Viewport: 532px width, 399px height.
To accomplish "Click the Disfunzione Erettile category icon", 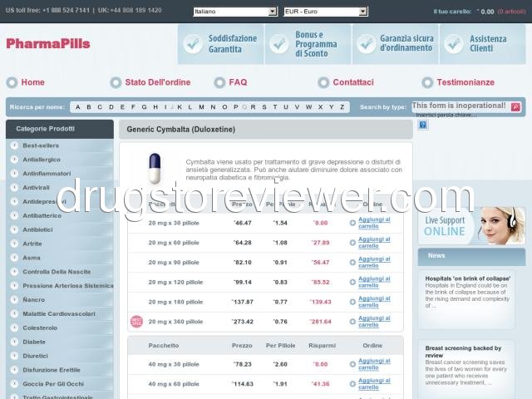I will (x=14, y=370).
